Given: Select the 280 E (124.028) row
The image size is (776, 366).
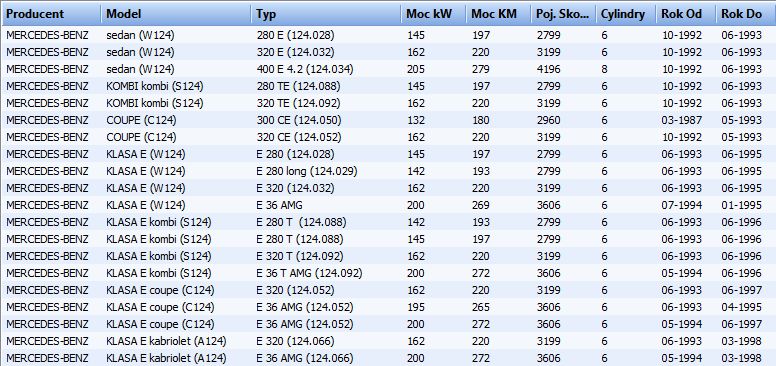Looking at the screenshot, I should tap(388, 35).
